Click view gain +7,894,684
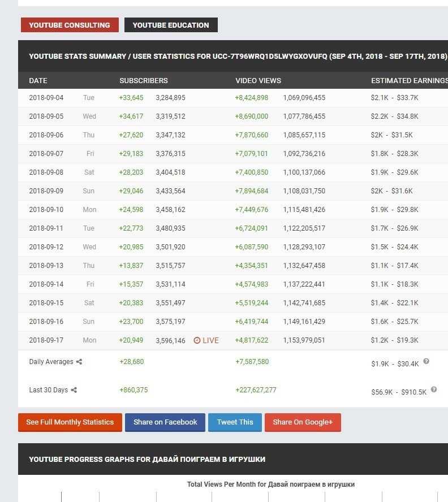The height and width of the screenshot is (502, 448). [252, 191]
